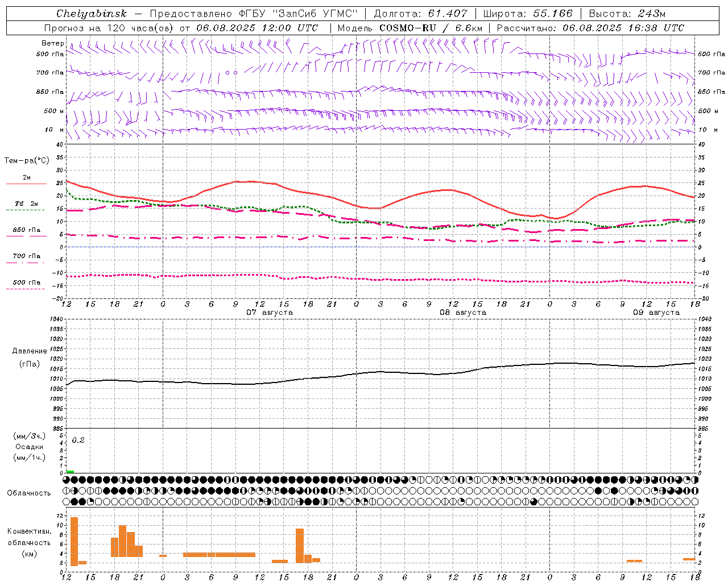728x582 pixels.
Task: Select the Прогноз на 120 часа(ов) text
Action: click(x=109, y=28)
